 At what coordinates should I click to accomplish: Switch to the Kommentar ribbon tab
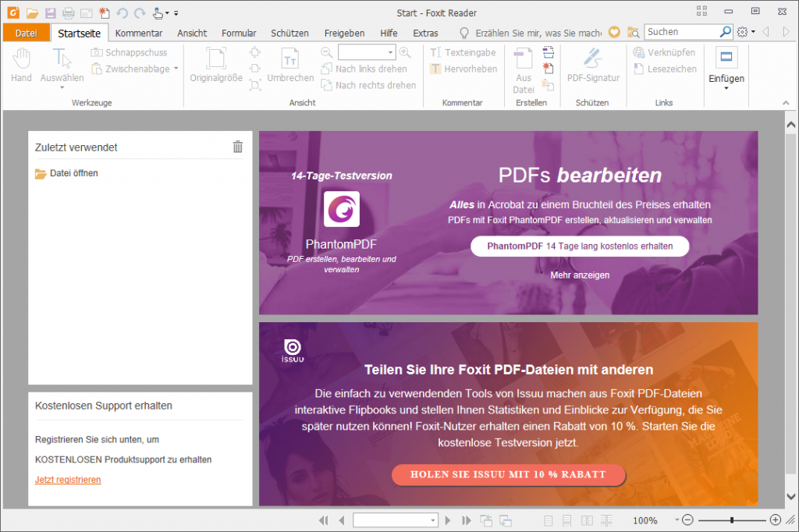click(x=138, y=33)
